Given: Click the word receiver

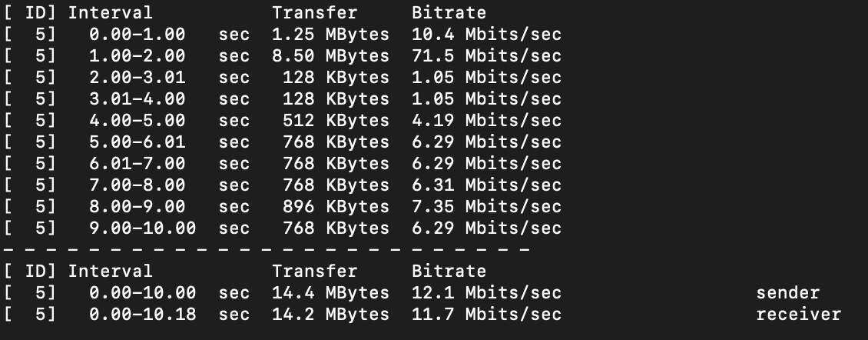Looking at the screenshot, I should tap(798, 315).
